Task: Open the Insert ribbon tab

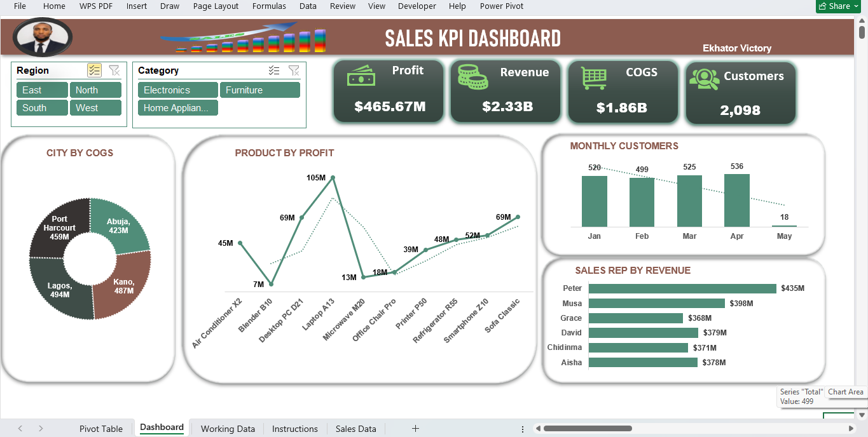Action: click(x=137, y=6)
